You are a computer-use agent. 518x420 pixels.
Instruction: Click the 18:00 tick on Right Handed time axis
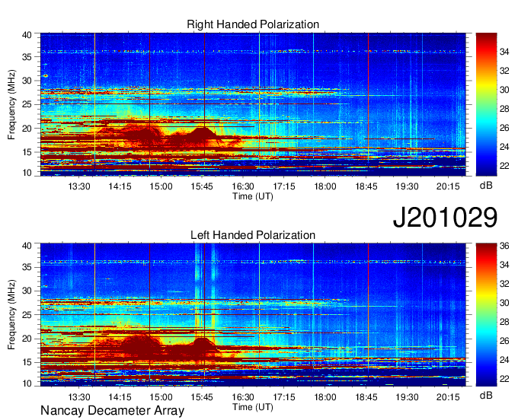pyautogui.click(x=325, y=186)
